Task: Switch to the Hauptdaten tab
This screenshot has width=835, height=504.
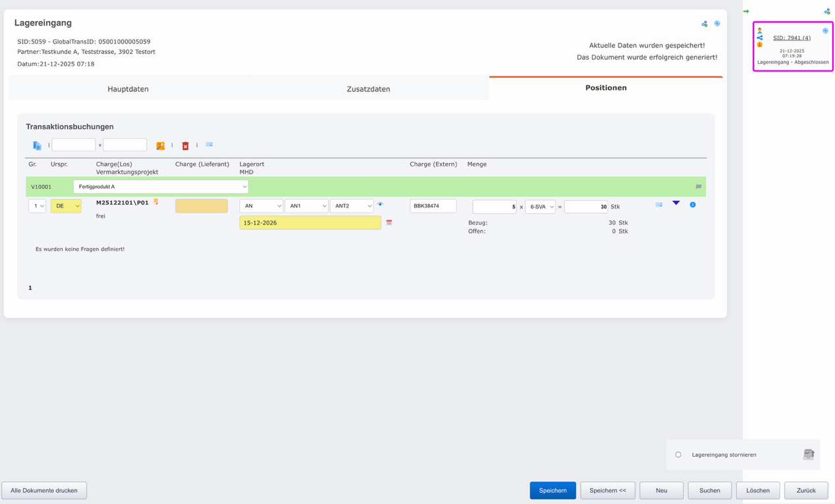Action: point(128,89)
